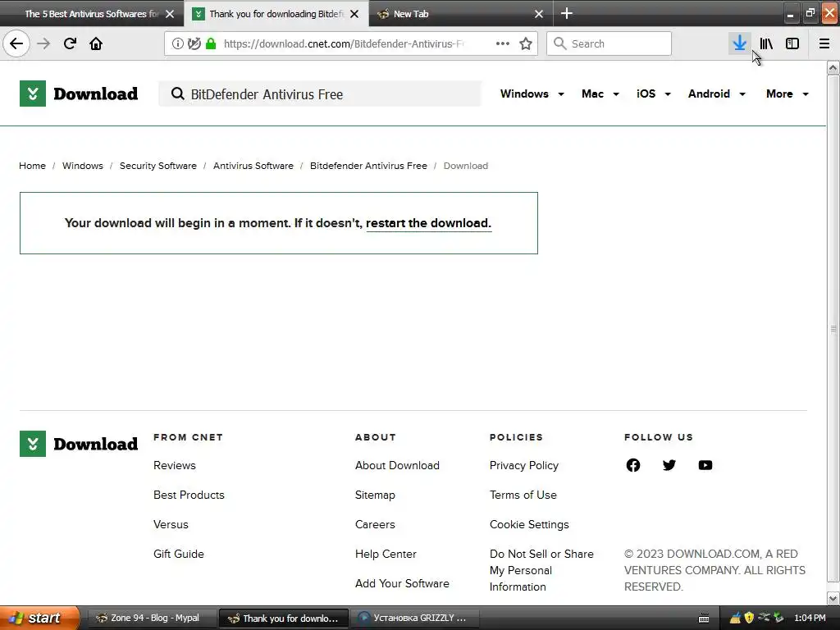This screenshot has width=840, height=630.
Task: Open Do Not Sell or Share link
Action: pos(541,570)
